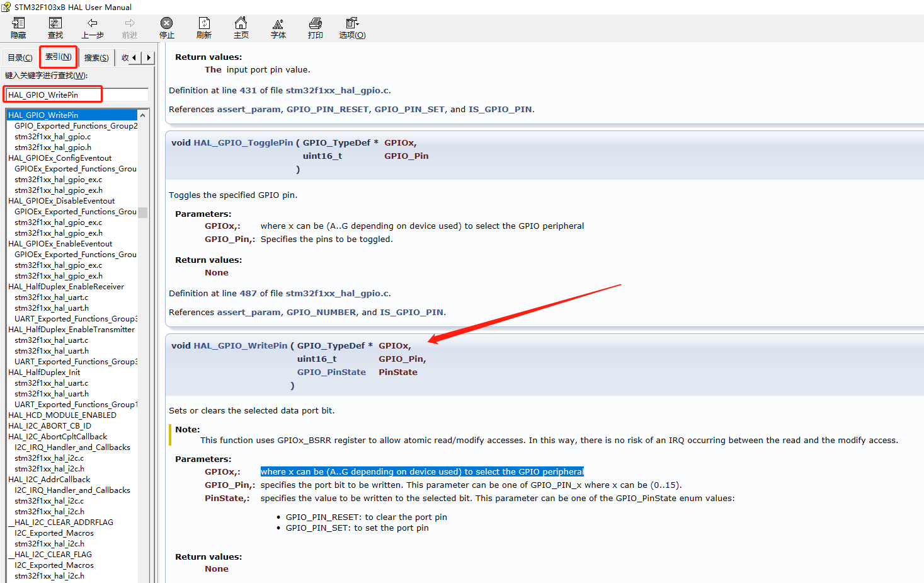Click "Sets or clears the selected data port bit."
This screenshot has height=583, width=924.
[252, 410]
